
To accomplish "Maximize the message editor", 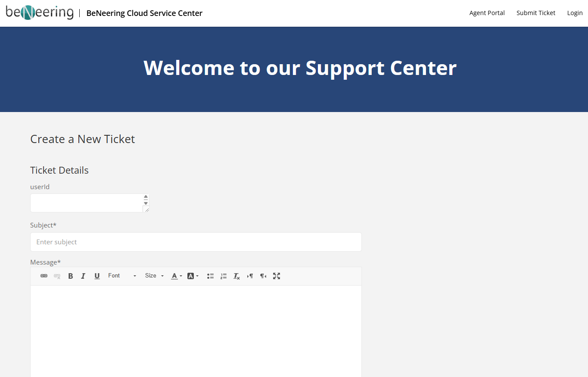I will [x=277, y=276].
